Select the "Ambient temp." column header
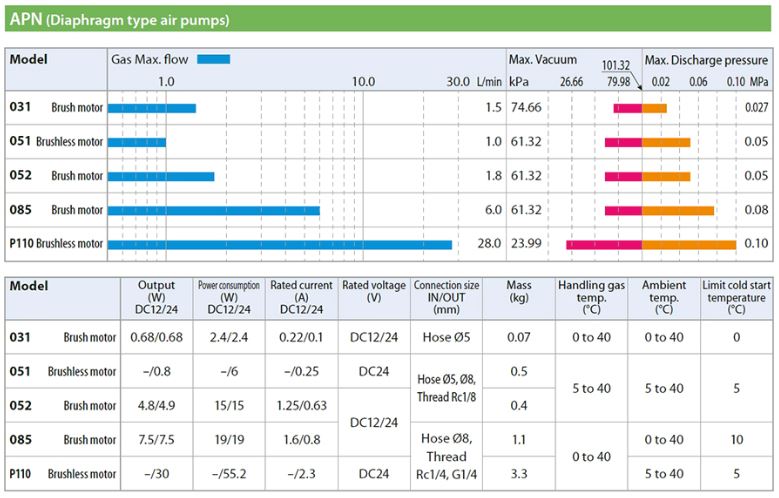Viewport: 779px width, 498px height. coord(664,297)
